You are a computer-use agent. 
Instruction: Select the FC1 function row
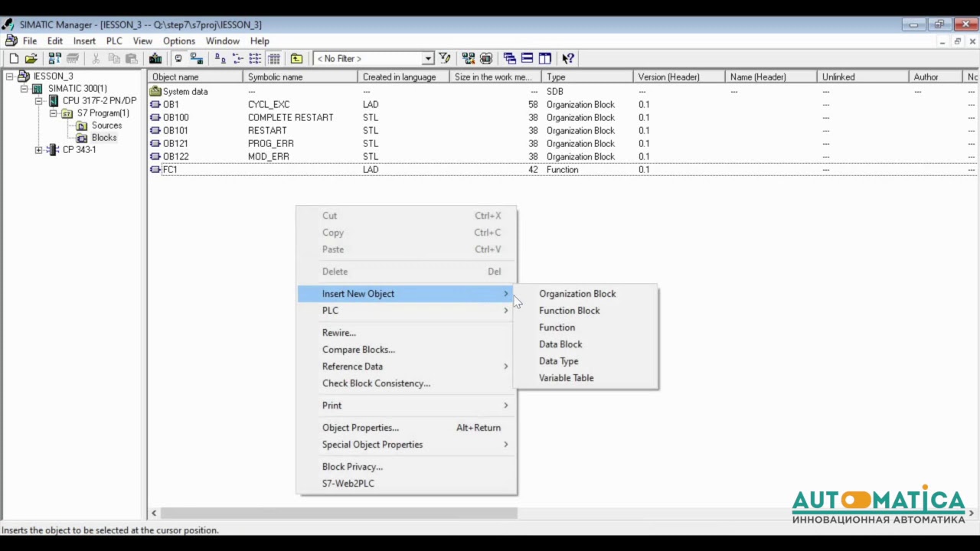pyautogui.click(x=562, y=169)
